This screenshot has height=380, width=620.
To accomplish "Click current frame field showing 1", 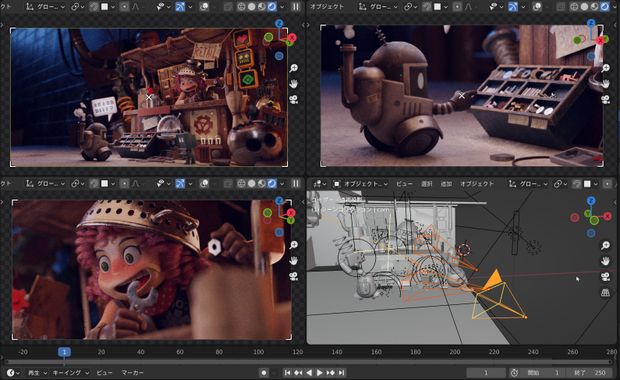I will coord(486,372).
